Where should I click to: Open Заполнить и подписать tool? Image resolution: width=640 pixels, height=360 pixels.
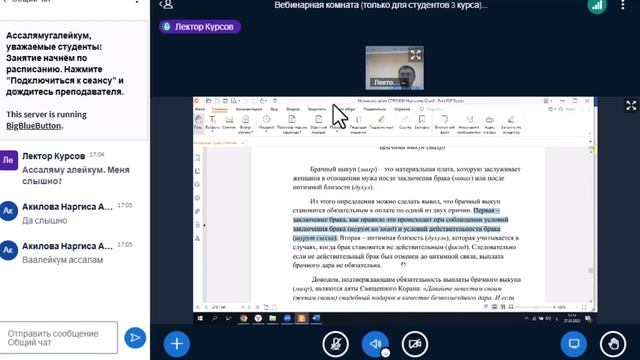click(x=511, y=124)
